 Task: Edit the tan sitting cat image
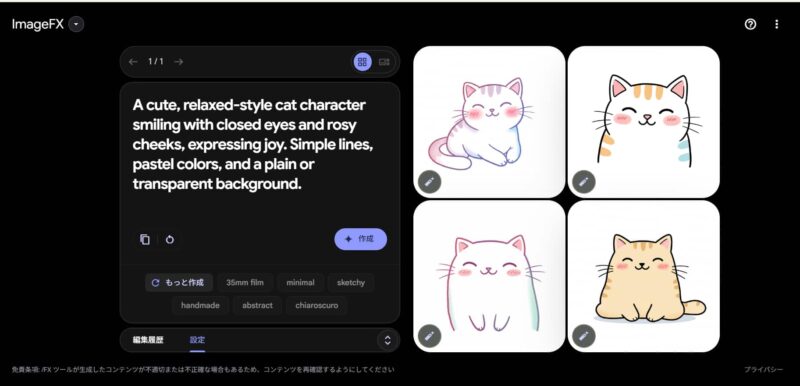click(584, 336)
